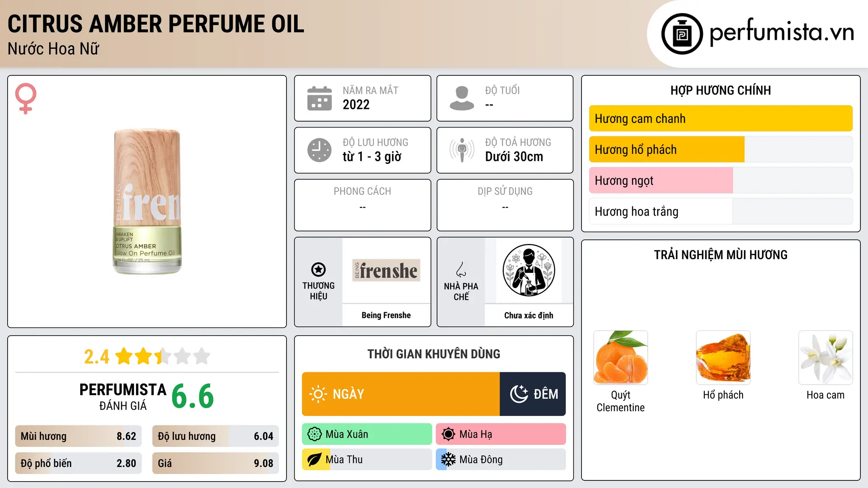Image resolution: width=868 pixels, height=488 pixels.
Task: Click the HỢP HƯƠNG CHÍNH heading
Action: coord(721,90)
